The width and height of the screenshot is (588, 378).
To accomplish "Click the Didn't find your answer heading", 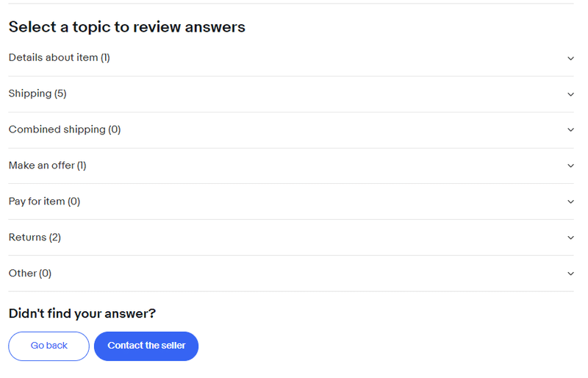I will point(82,314).
